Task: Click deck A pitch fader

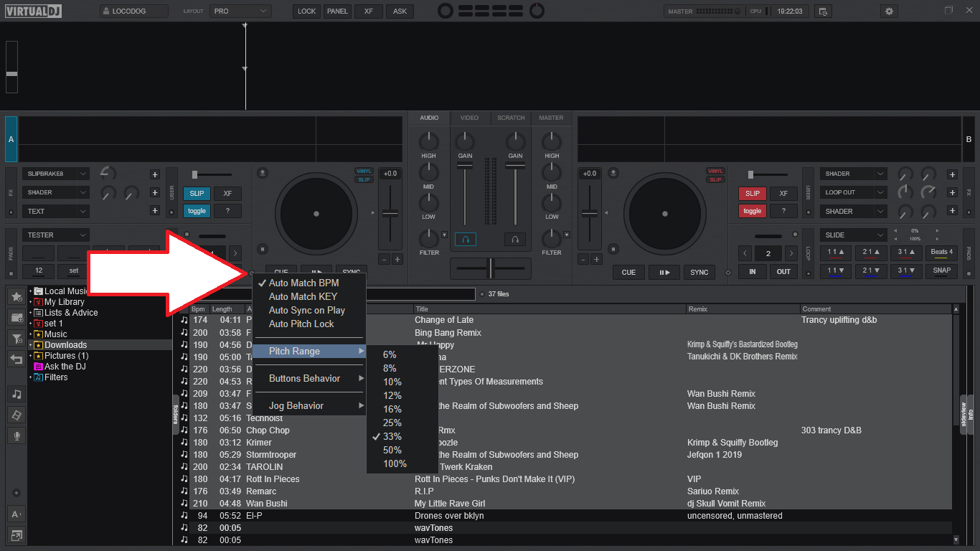Action: [390, 213]
